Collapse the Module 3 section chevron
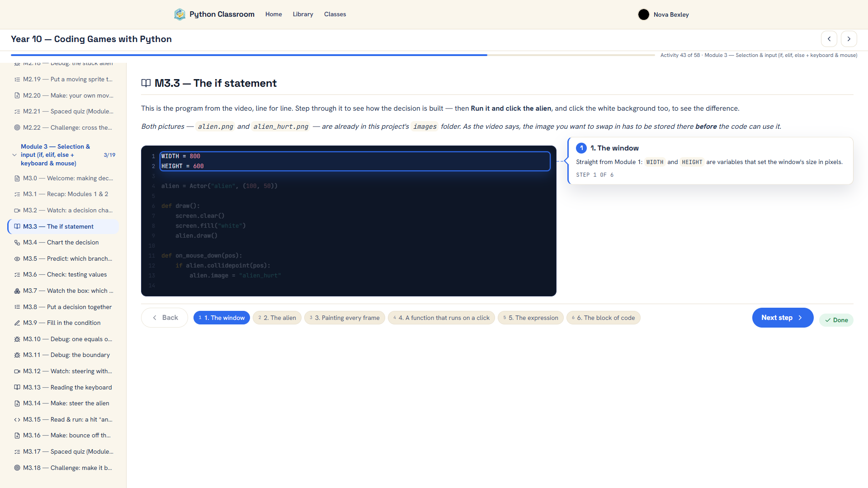The image size is (868, 488). point(14,155)
